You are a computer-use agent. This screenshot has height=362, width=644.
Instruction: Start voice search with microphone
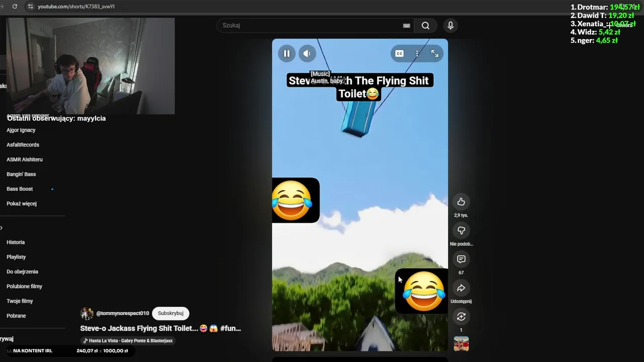450,26
